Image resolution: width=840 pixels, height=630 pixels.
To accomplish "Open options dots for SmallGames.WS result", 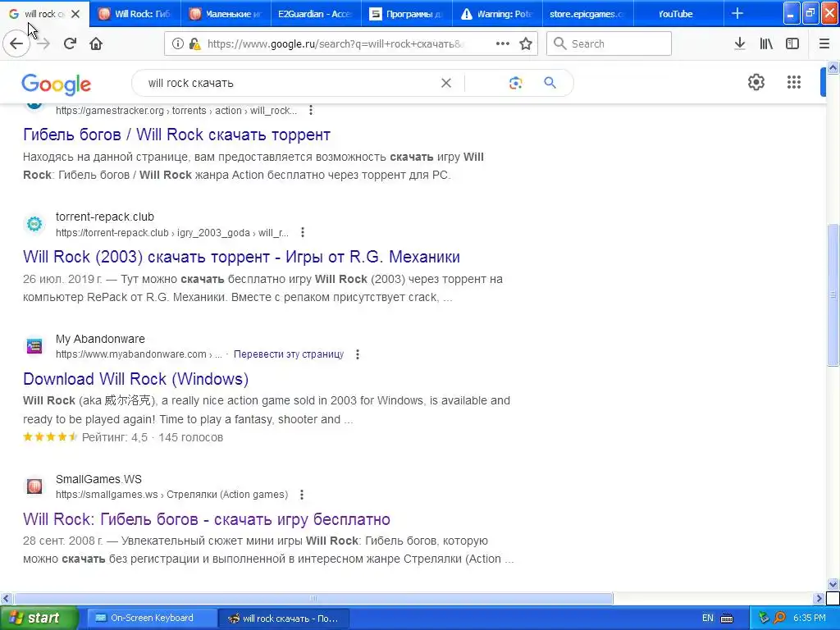I will click(x=302, y=495).
